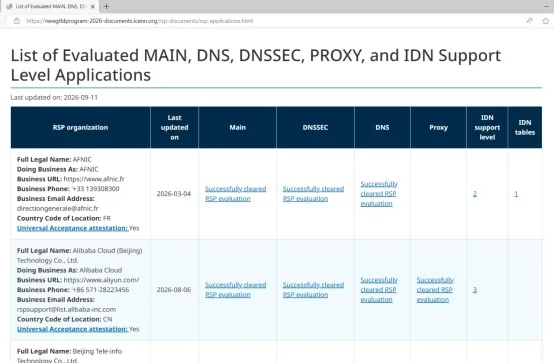Screen dimensions: 554x364
Task: Click the date 2026-08-06 cell
Action: click(x=174, y=290)
